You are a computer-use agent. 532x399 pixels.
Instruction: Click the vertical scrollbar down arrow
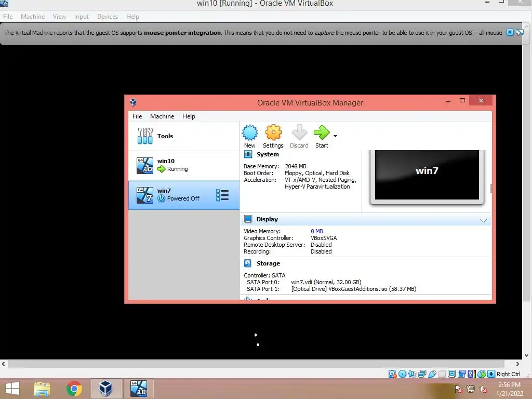[x=527, y=355]
